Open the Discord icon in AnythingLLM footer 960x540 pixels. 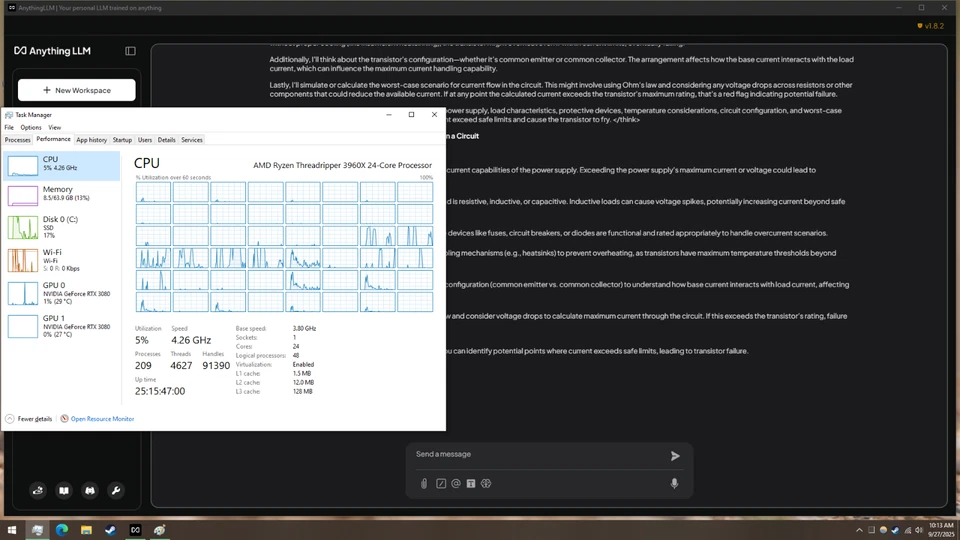pyautogui.click(x=90, y=490)
